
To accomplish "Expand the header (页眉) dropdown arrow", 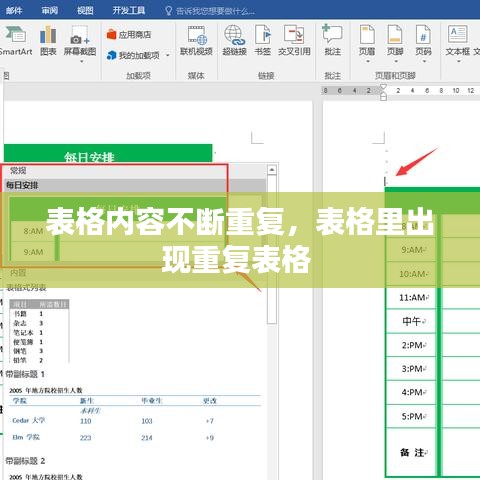I will click(368, 61).
